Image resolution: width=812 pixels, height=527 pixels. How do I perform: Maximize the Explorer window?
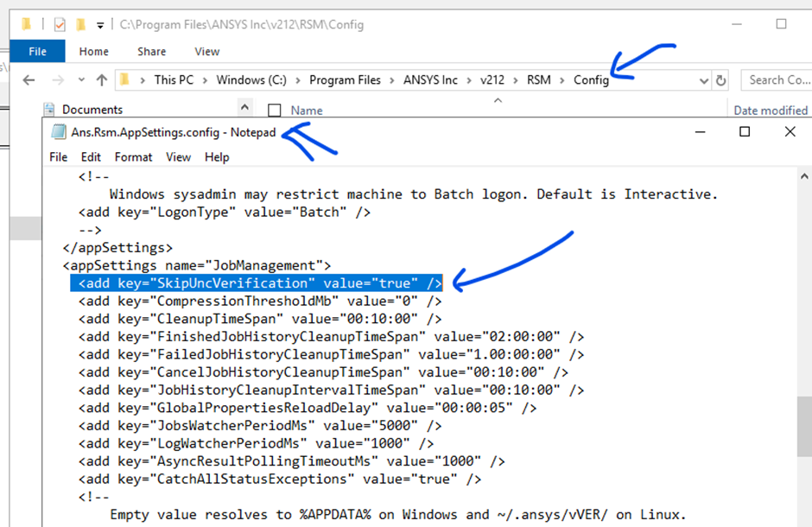point(782,24)
